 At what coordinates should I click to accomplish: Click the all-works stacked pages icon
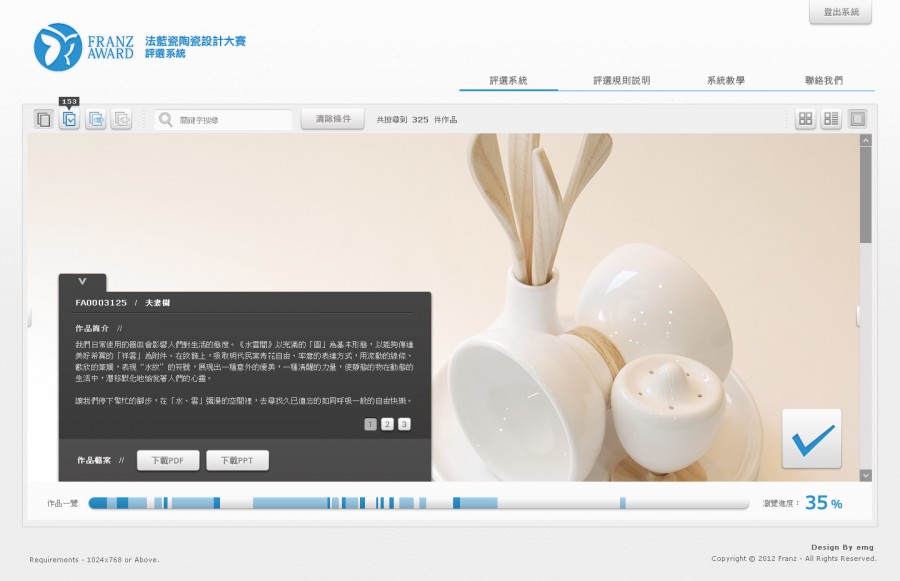click(x=42, y=119)
